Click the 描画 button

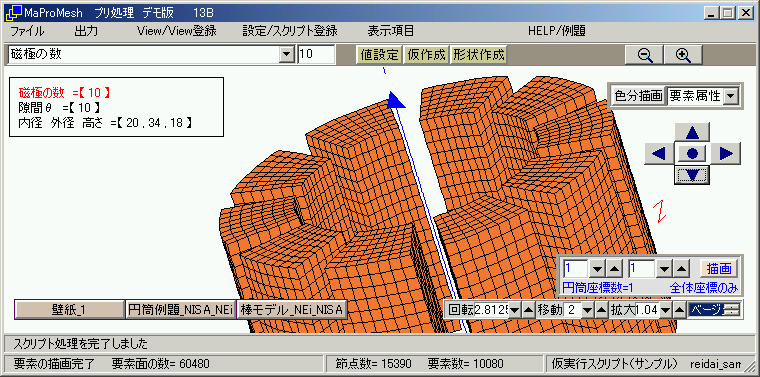(718, 268)
